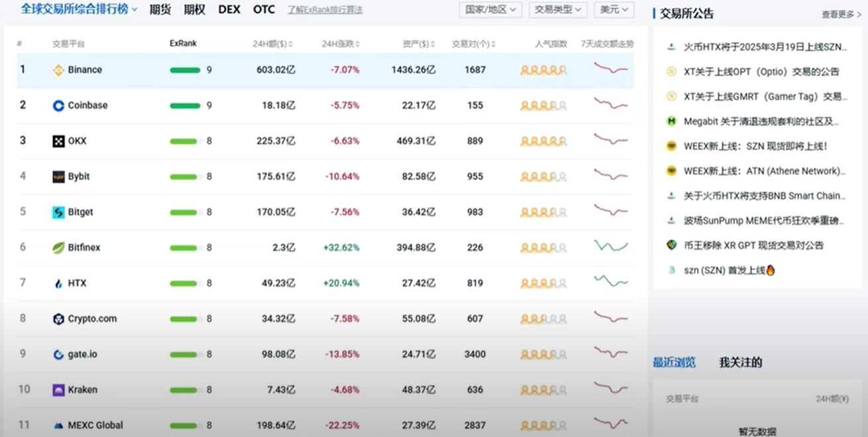The image size is (868, 437).
Task: Click Coinbase's popularity index rating
Action: click(x=543, y=105)
